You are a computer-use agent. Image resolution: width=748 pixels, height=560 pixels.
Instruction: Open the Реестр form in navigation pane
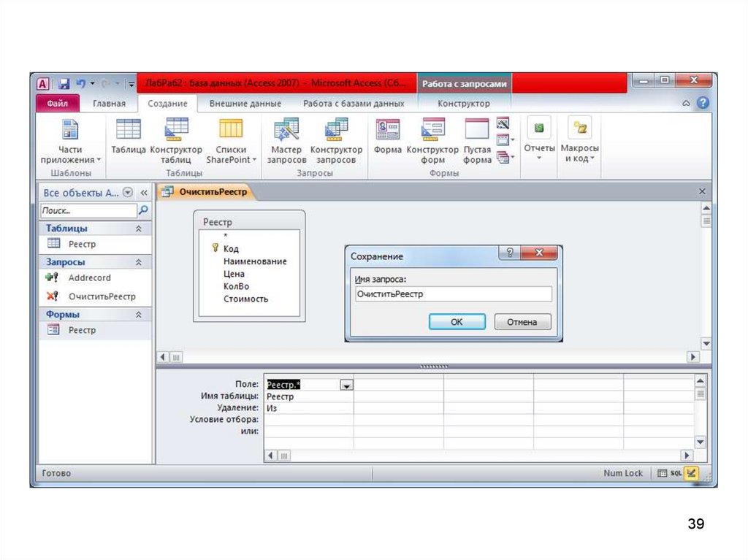coord(96,330)
